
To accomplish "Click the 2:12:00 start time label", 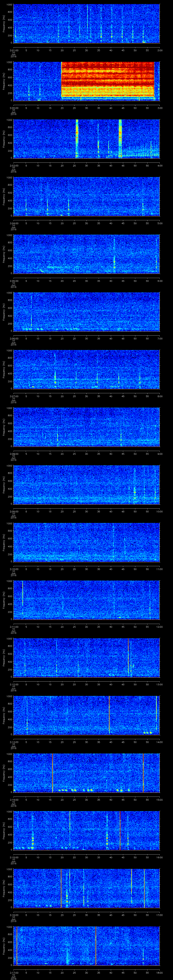I will [14, 684].
